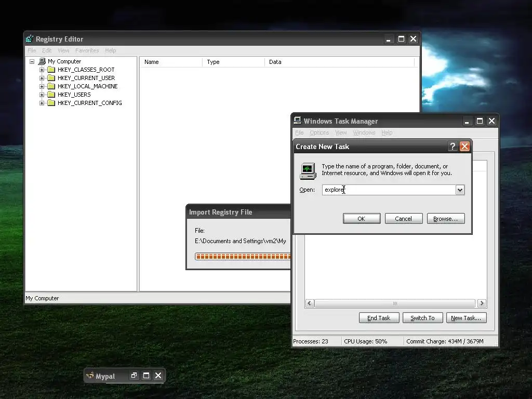Click the End Task button
The height and width of the screenshot is (399, 532).
point(379,318)
